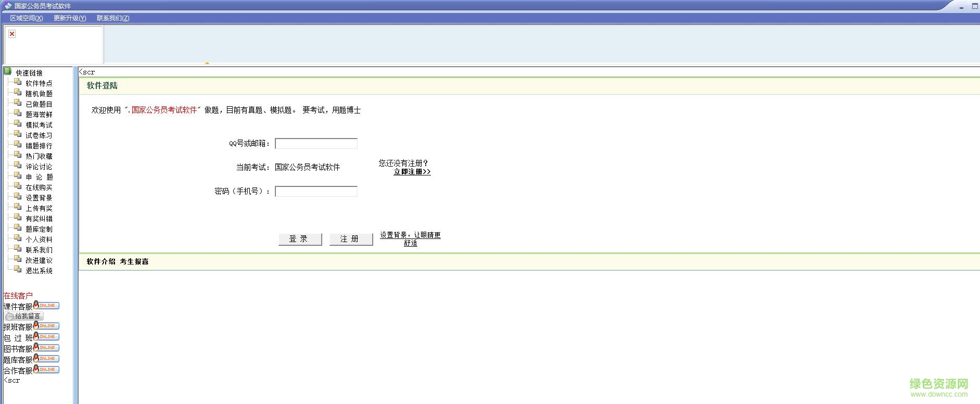This screenshot has width=980, height=404.
Task: Click folder icon beside 试卷练习
Action: pyautogui.click(x=18, y=134)
